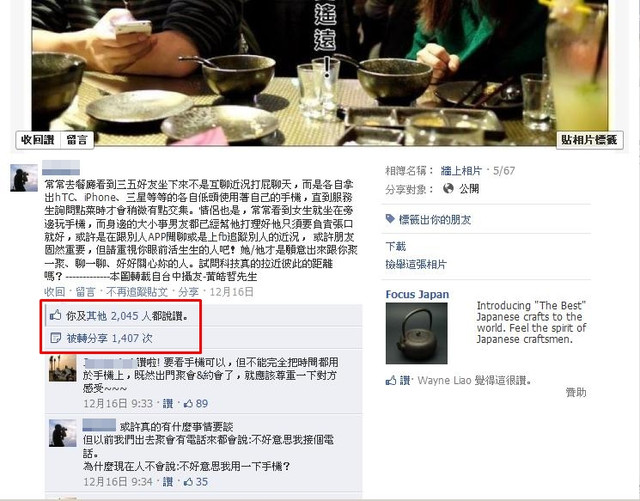
Task: Click the thumbs-up icon showing 89 likes
Action: [188, 403]
